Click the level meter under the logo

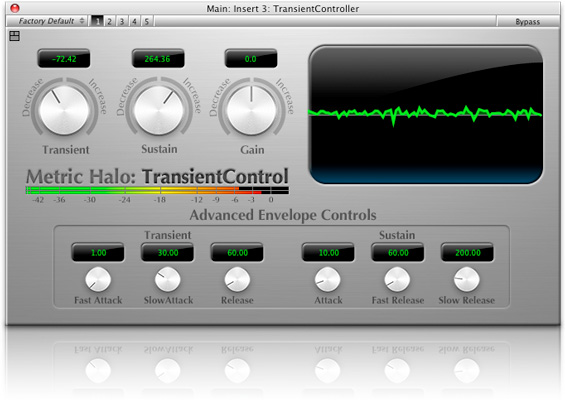point(157,190)
